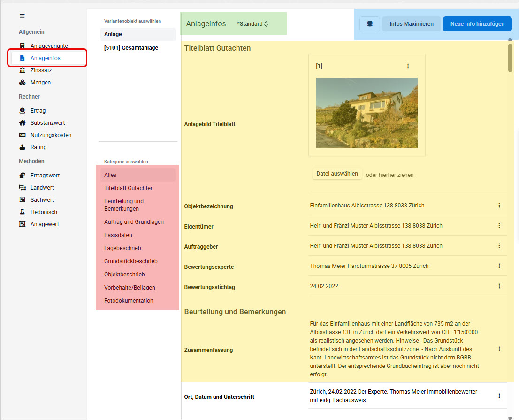Click the Nutzungskosten card icon

(x=22, y=135)
